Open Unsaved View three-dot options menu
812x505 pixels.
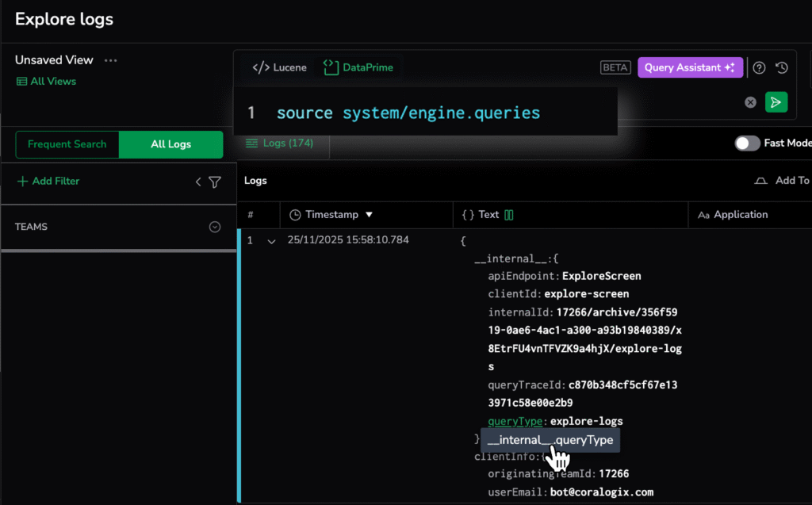pyautogui.click(x=111, y=60)
